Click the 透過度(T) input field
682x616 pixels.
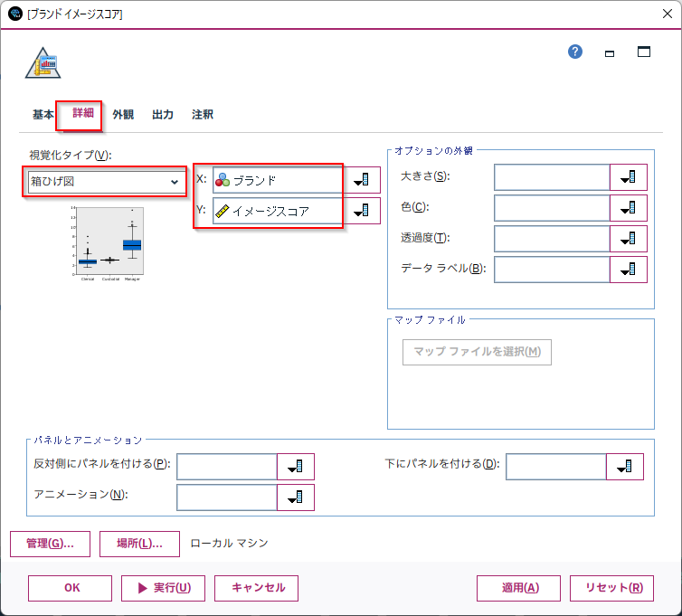point(552,239)
